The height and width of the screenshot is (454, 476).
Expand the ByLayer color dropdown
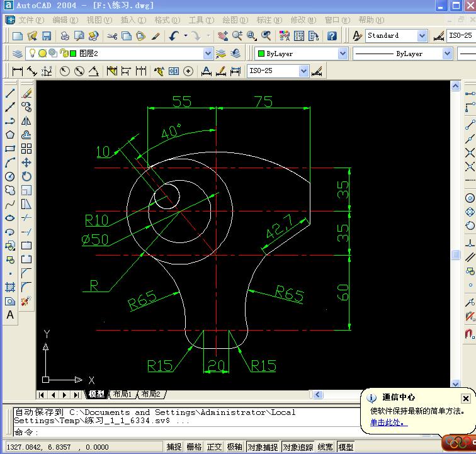[343, 54]
